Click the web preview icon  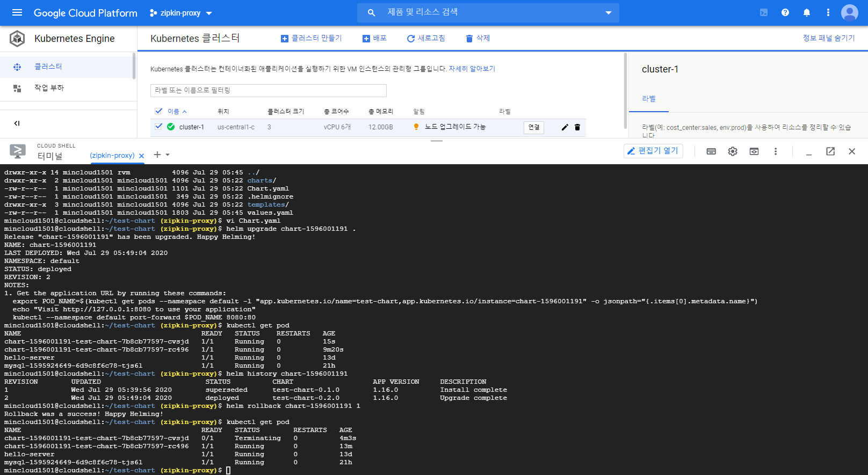(754, 151)
